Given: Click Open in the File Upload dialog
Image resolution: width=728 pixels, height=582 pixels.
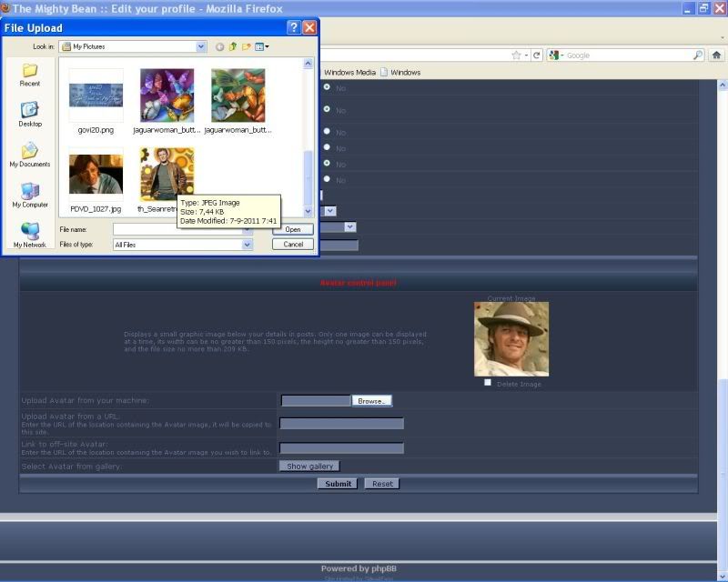Looking at the screenshot, I should (292, 229).
